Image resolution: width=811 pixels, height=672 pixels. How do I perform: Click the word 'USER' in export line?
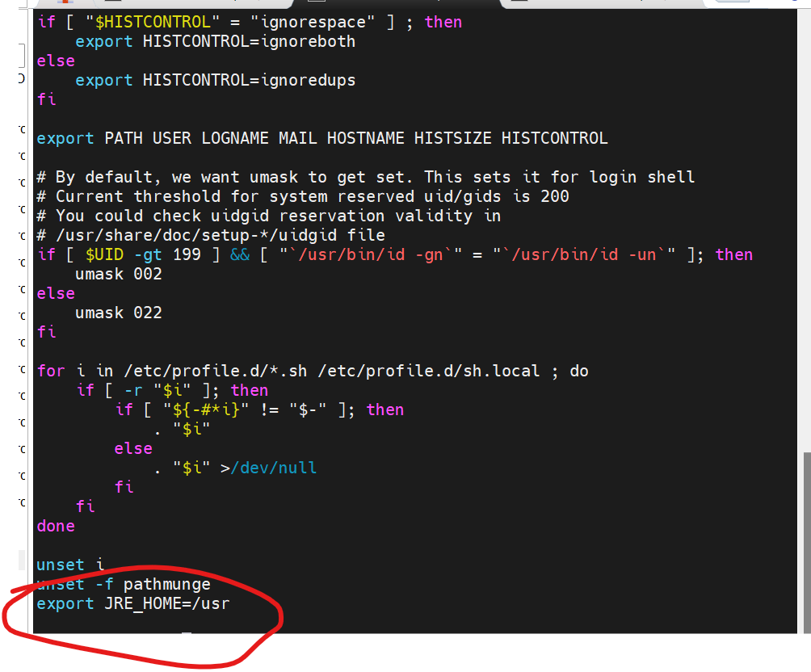click(x=172, y=138)
